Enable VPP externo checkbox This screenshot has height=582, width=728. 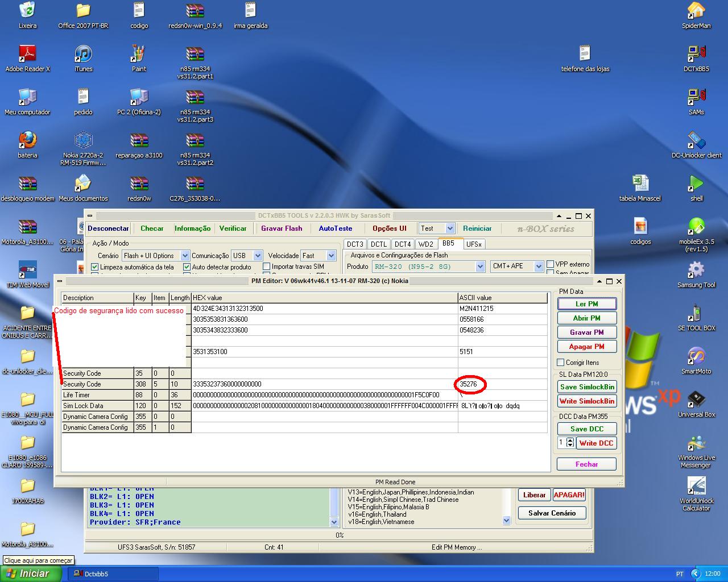(550, 264)
